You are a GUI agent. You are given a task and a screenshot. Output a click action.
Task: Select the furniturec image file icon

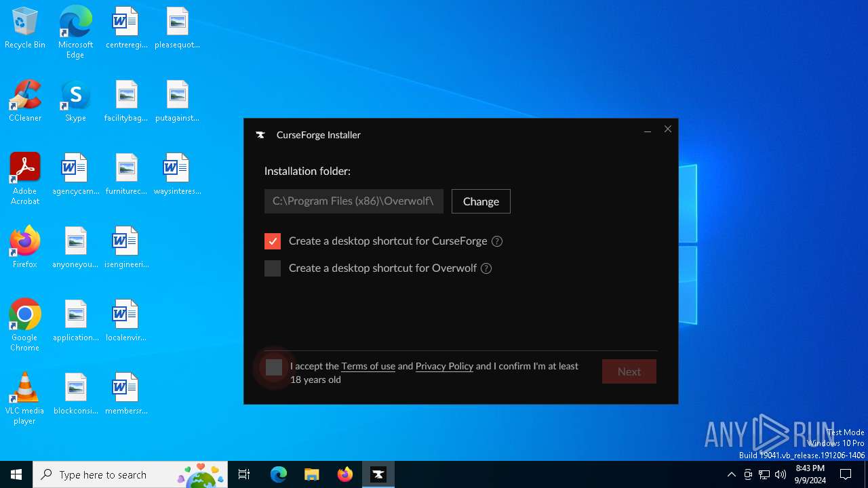(126, 174)
